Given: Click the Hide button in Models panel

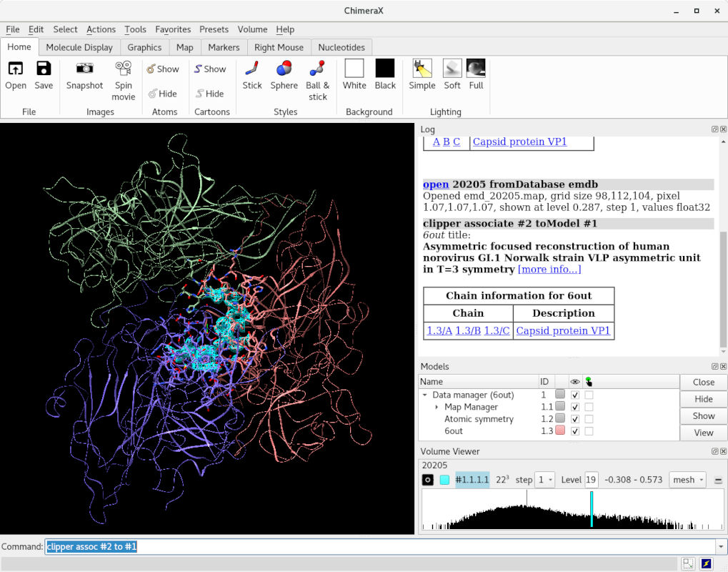Looking at the screenshot, I should 704,399.
